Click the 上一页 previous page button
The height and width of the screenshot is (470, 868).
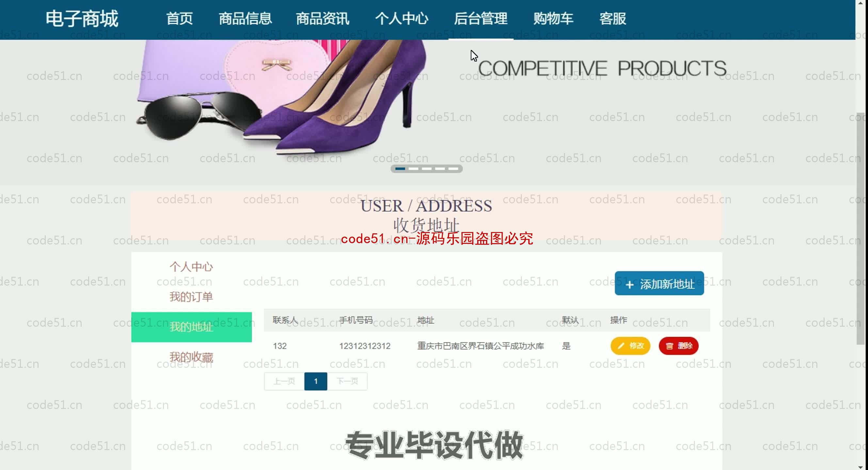tap(284, 380)
